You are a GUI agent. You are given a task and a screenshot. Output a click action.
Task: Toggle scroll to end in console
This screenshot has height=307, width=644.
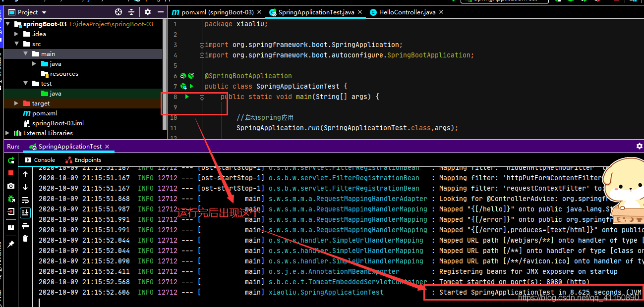[26, 213]
